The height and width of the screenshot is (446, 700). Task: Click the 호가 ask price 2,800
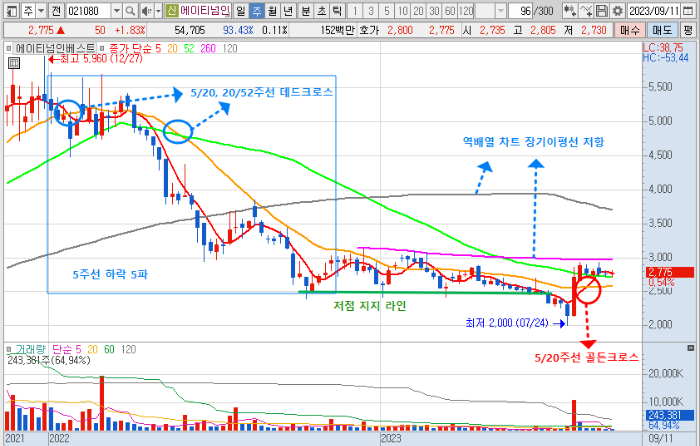(400, 30)
